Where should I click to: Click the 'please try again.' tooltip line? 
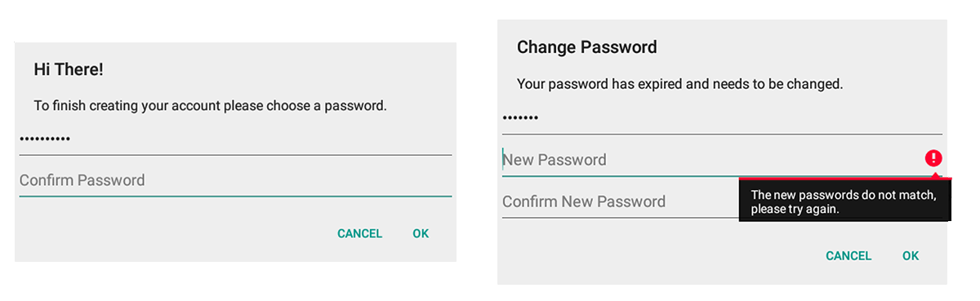[x=795, y=209]
